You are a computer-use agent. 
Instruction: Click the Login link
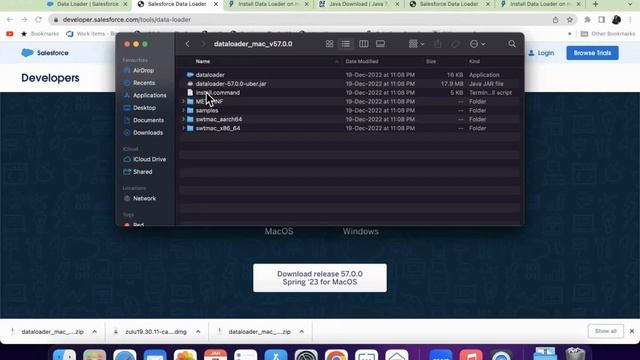(x=541, y=53)
